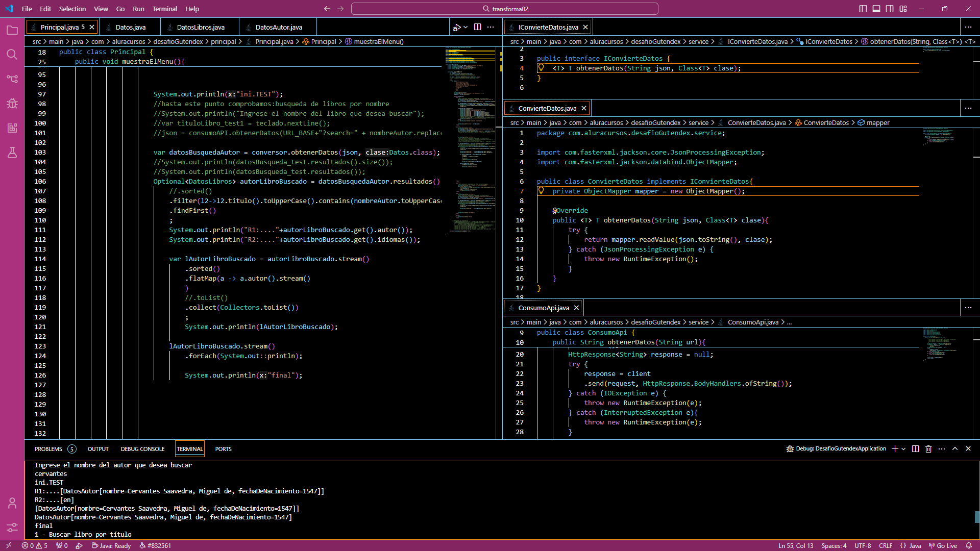Viewport: 980px width, 551px height.
Task: Show the DEBUG CONSOLE panel tab
Action: point(142,449)
